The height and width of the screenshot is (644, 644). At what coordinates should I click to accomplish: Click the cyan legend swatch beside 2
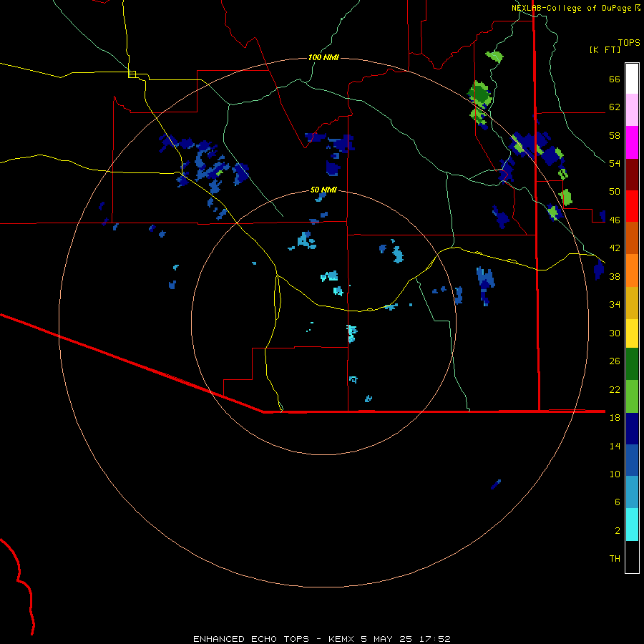click(x=632, y=525)
